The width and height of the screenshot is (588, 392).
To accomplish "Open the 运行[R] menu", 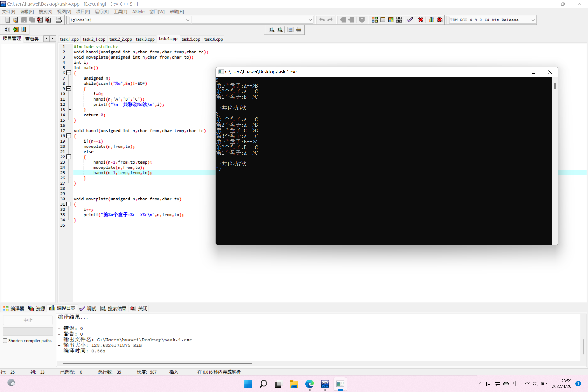I will pyautogui.click(x=101, y=11).
